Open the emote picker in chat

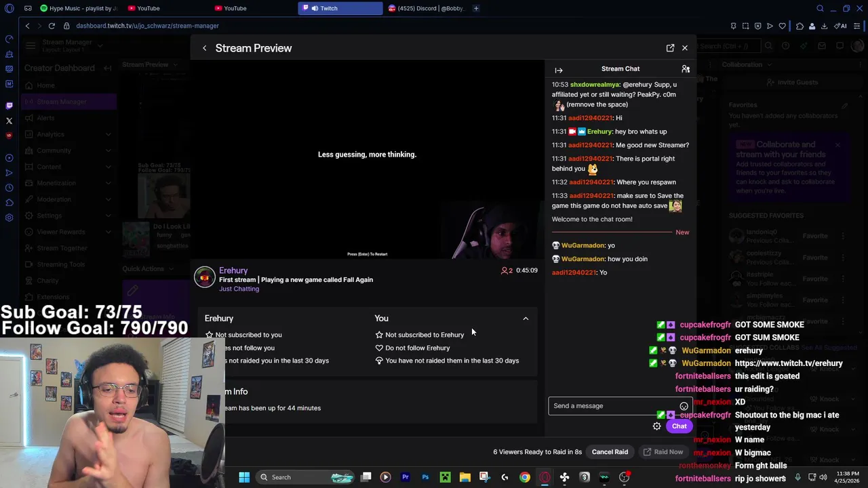pos(684,406)
